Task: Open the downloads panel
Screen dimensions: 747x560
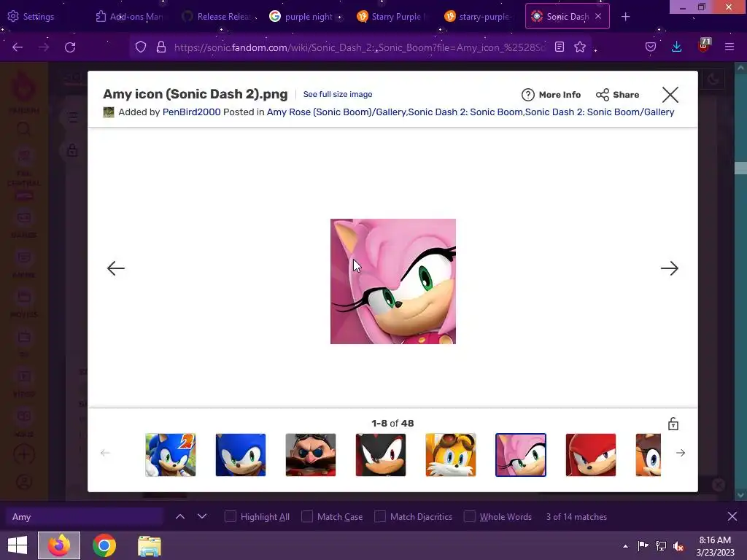Action: pos(676,47)
